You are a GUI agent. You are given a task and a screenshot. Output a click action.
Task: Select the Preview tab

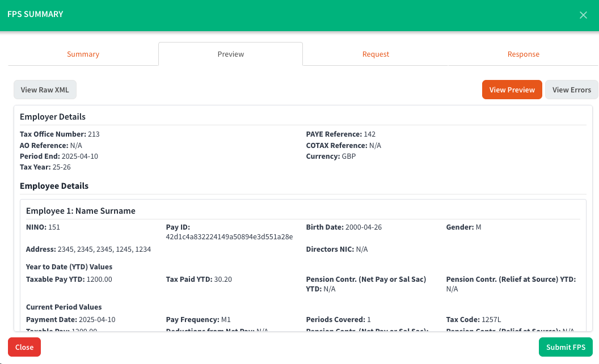click(x=230, y=54)
